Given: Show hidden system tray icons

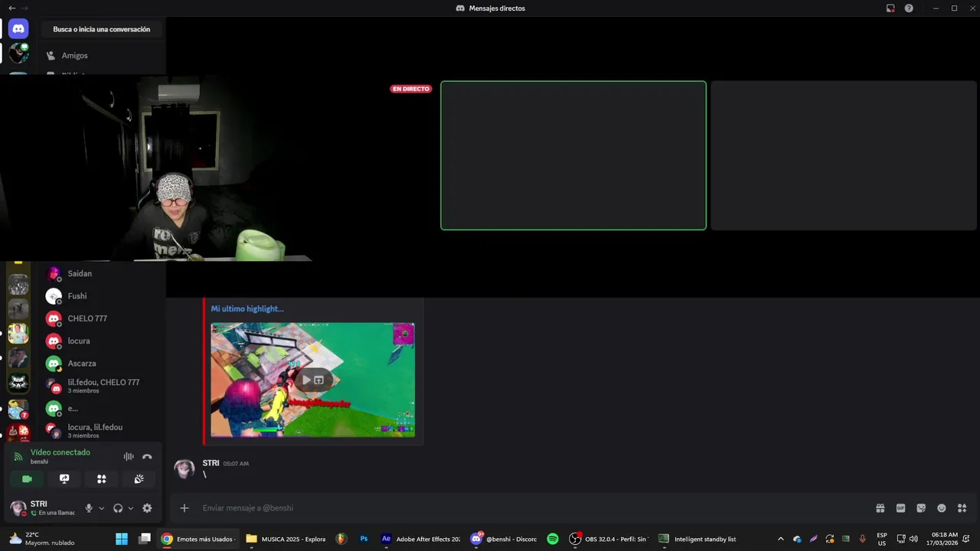Looking at the screenshot, I should (780, 539).
